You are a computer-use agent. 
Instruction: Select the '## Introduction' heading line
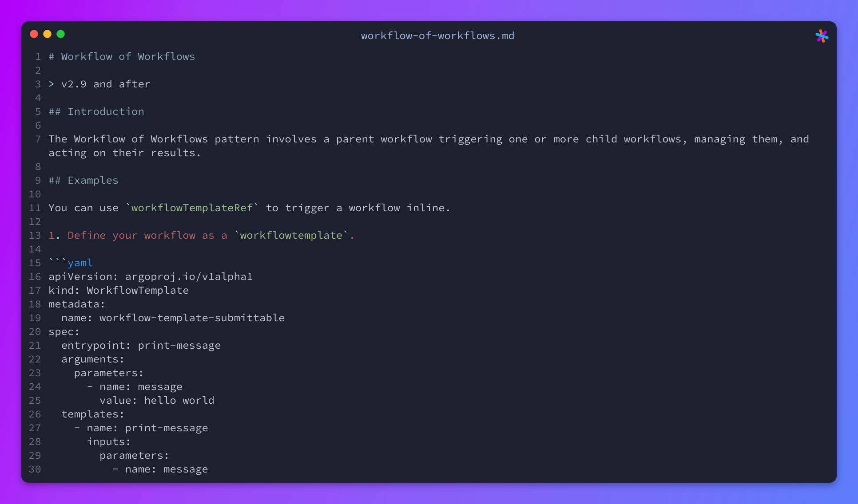[96, 111]
